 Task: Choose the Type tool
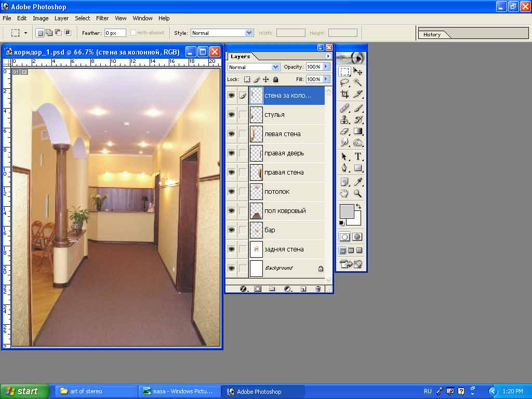click(x=357, y=156)
